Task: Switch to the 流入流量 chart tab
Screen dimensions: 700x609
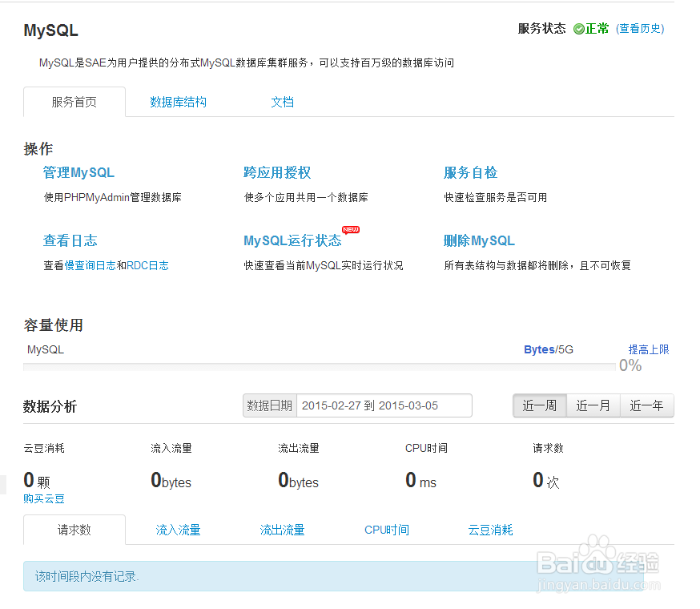Action: click(178, 530)
